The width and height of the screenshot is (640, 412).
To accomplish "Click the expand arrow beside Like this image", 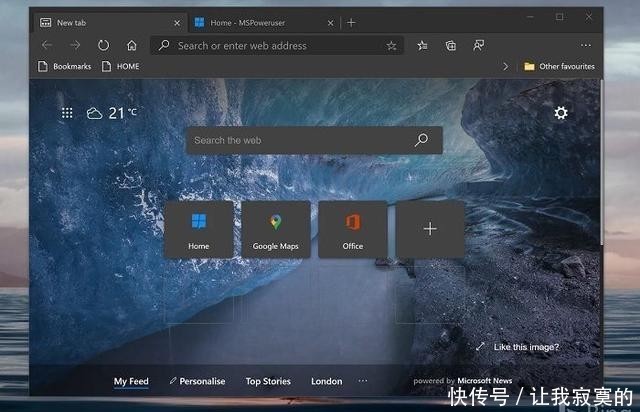I will pos(480,347).
